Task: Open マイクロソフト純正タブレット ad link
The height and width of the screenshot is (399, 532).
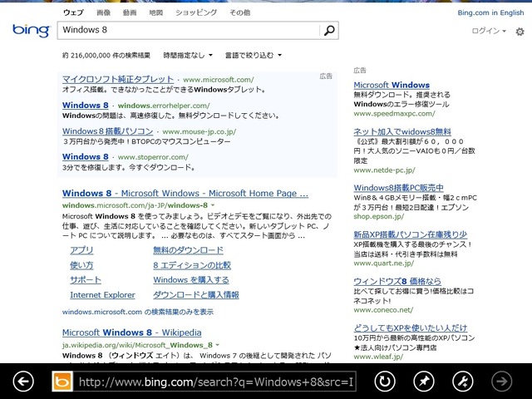Action: click(118, 79)
